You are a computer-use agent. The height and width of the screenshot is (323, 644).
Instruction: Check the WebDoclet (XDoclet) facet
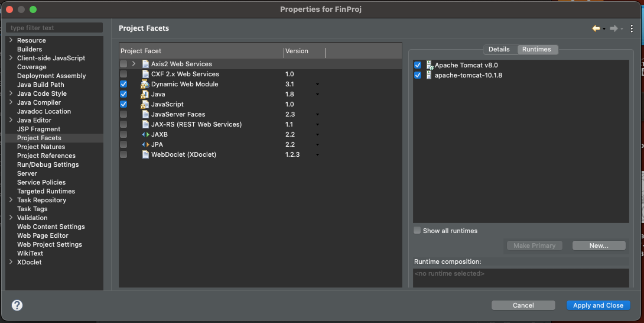[123, 155]
